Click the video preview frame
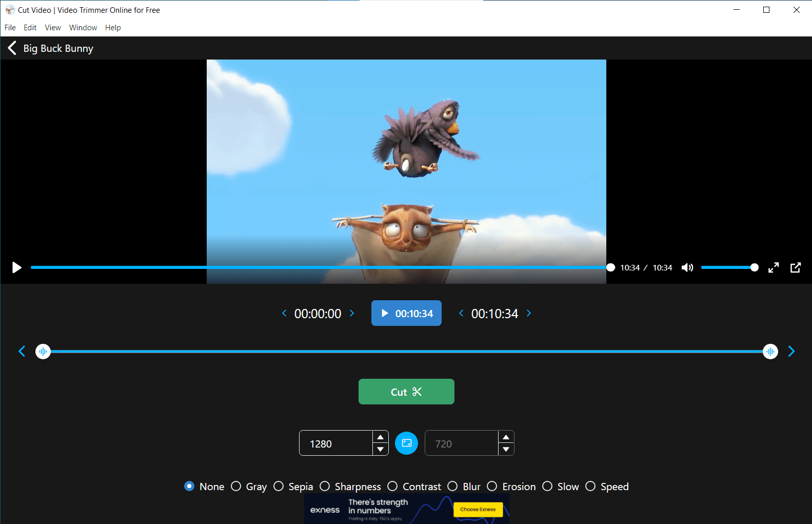This screenshot has height=524, width=812. click(406, 171)
